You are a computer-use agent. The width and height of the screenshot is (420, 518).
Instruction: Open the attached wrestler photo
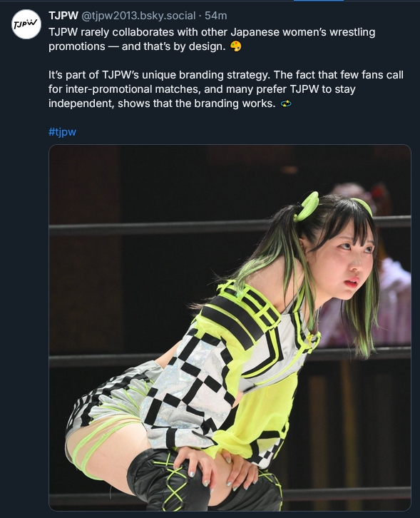pyautogui.click(x=230, y=327)
